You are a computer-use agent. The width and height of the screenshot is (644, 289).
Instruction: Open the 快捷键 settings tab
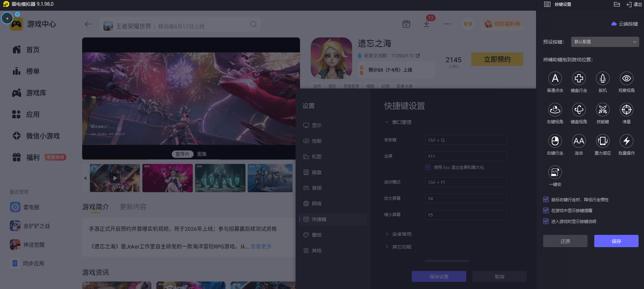click(319, 219)
